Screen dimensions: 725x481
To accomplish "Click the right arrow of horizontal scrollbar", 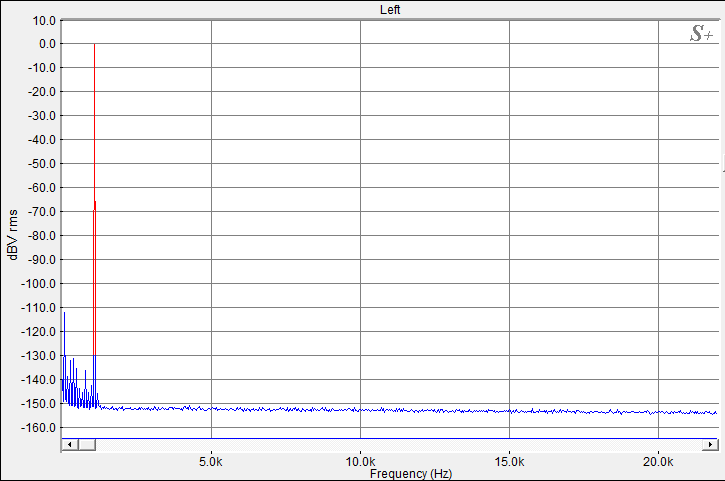I will coord(710,444).
